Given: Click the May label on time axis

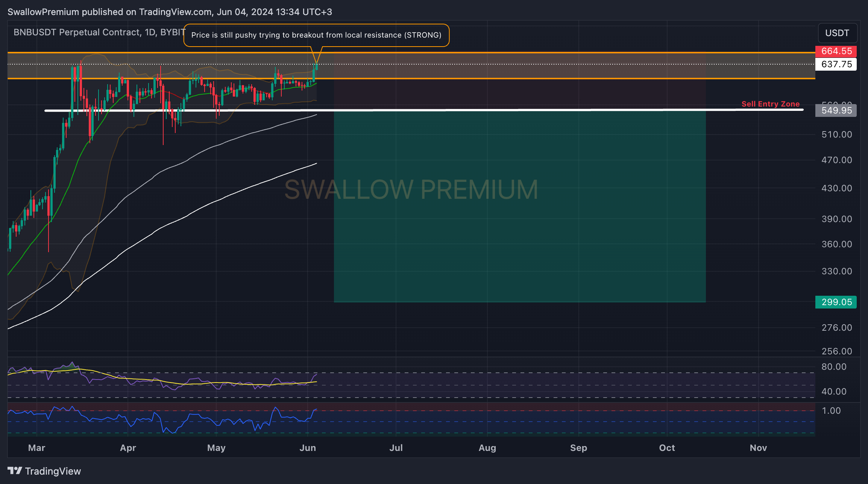Looking at the screenshot, I should point(216,448).
